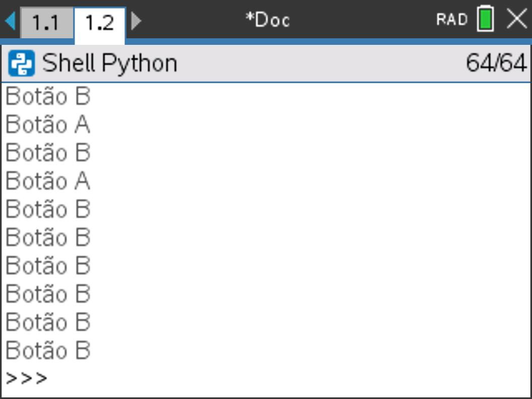Close the document with X icon
Viewport: 532px width, 399px height.
[517, 19]
